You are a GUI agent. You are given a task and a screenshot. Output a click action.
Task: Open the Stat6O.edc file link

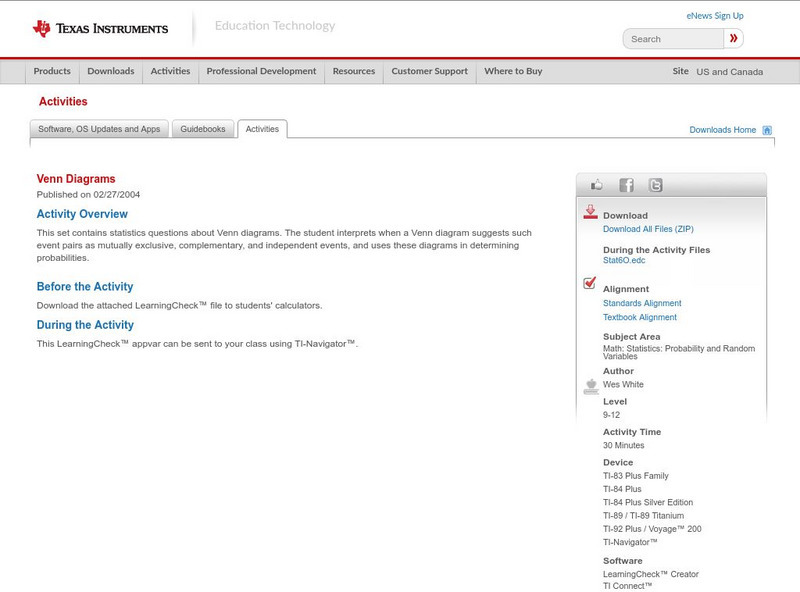pyautogui.click(x=624, y=260)
